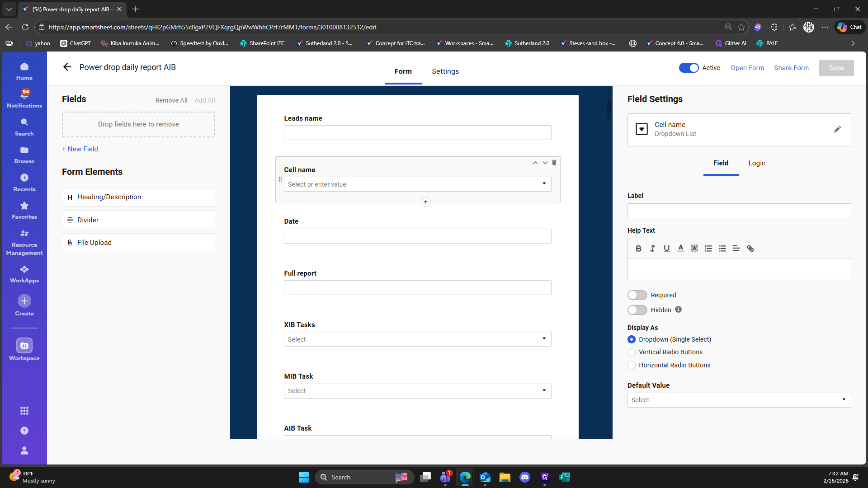Click the pencil edit icon for Cell name
The height and width of the screenshot is (488, 868).
click(x=837, y=130)
